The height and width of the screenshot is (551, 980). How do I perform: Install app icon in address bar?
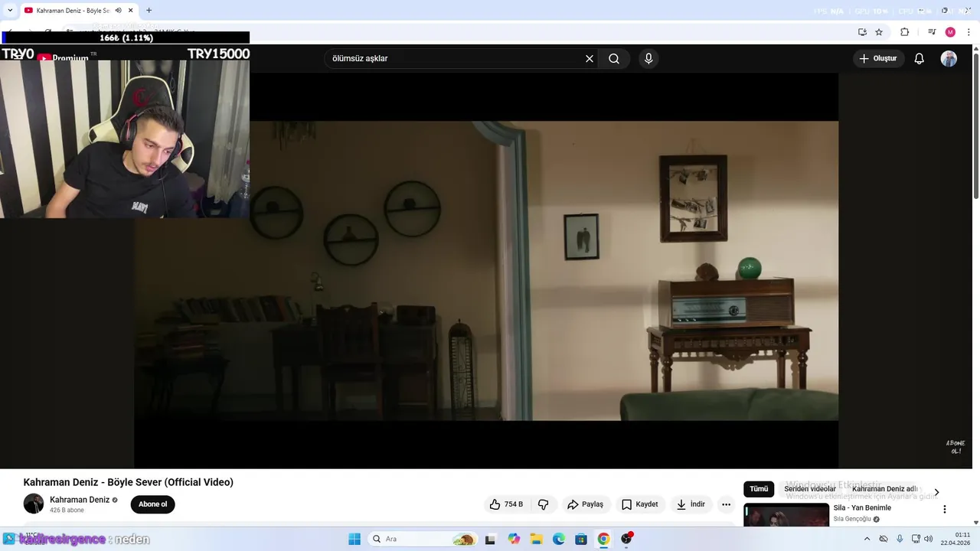pos(862,32)
